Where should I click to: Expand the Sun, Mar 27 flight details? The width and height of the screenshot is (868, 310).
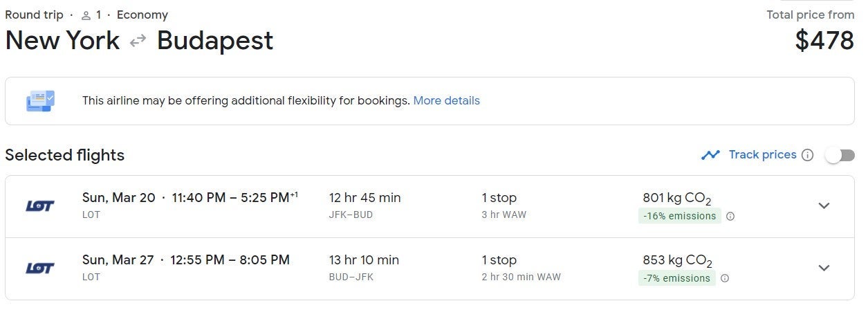pyautogui.click(x=824, y=268)
